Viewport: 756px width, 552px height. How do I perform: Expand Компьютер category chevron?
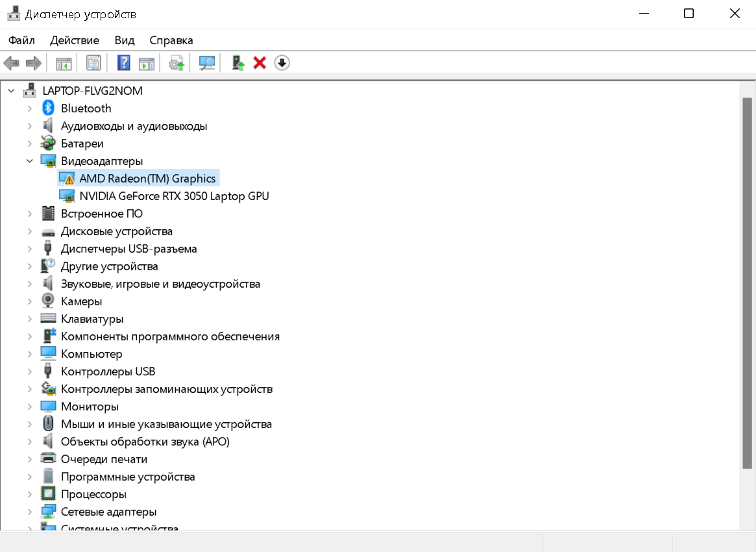coord(30,354)
